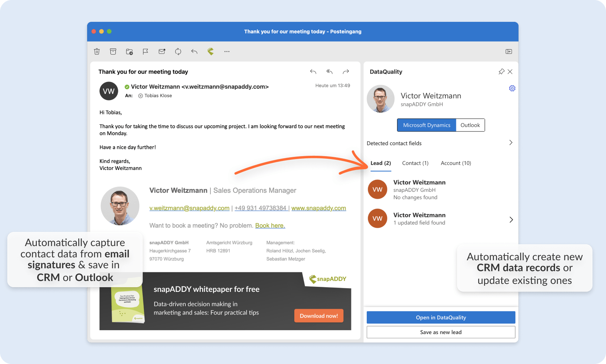Click the email subject 'Thank you for our meeting today'
This screenshot has height=364, width=606.
pos(143,72)
